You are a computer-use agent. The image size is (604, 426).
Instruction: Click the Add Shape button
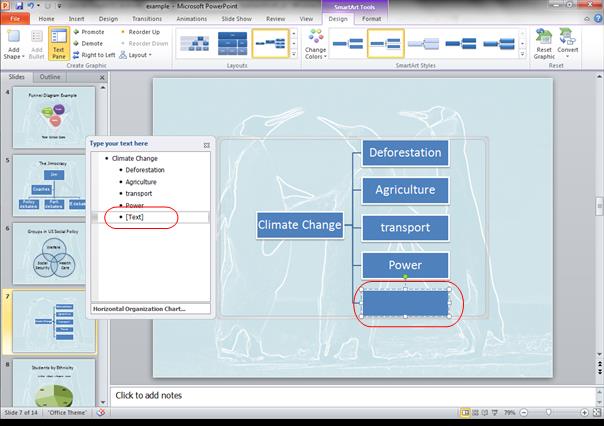coord(13,43)
